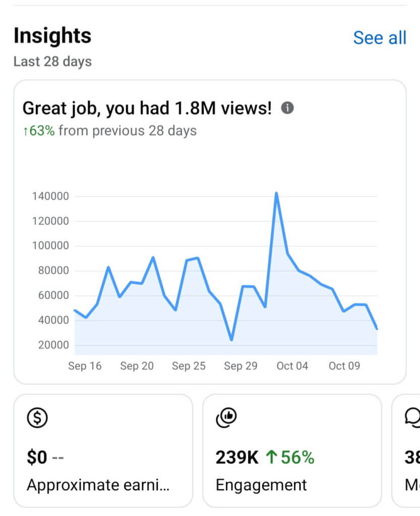Click the Sep 29 axis label
Viewport: 420px width, 516px height.
[x=241, y=366]
